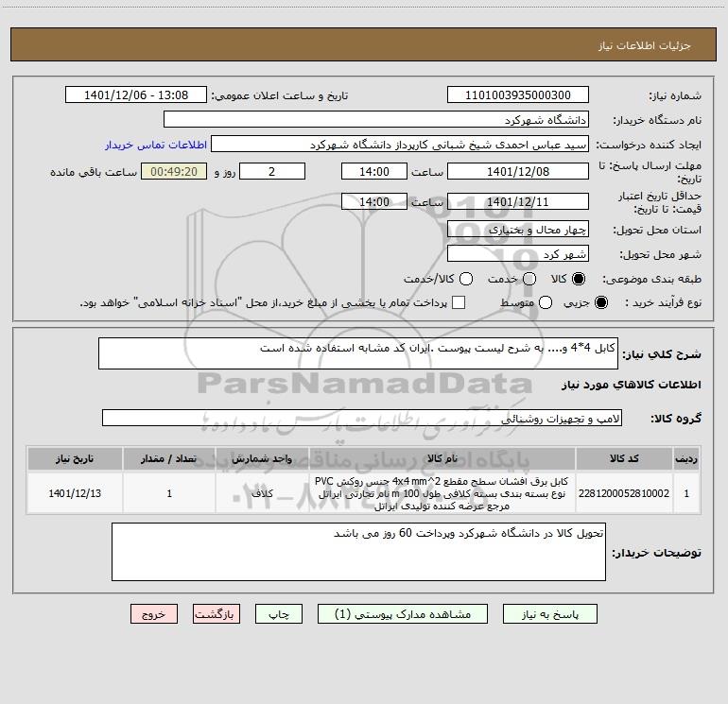Click the announcement date field 1401/12/06 - 13:08
Image resolution: width=728 pixels, height=704 pixels.
click(136, 94)
